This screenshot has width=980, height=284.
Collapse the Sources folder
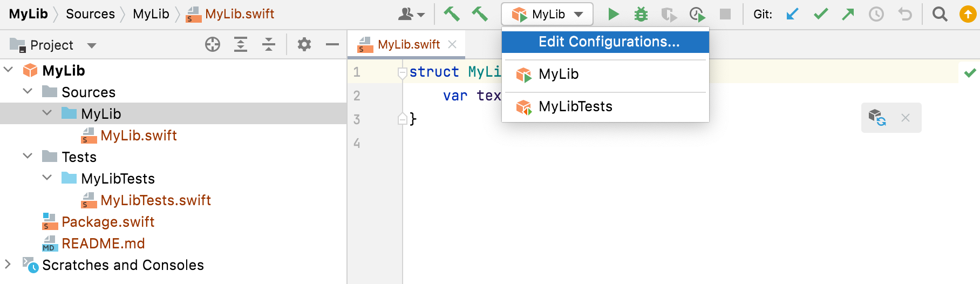(x=28, y=92)
